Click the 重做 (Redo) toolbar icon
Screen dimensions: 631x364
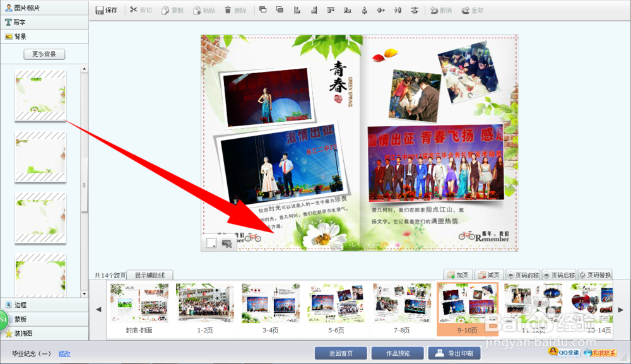(x=471, y=9)
